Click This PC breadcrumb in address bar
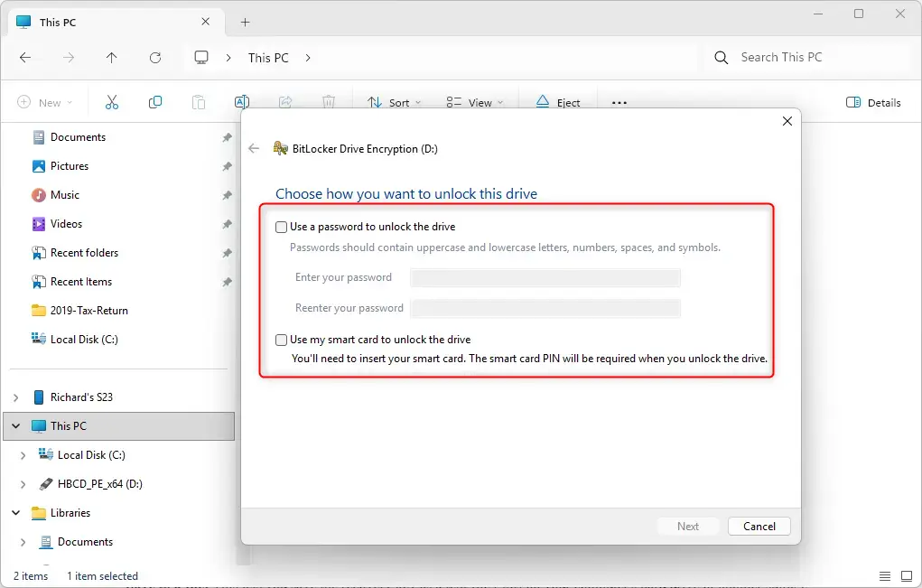Screen dimensions: 922x588 pyautogui.click(x=268, y=58)
